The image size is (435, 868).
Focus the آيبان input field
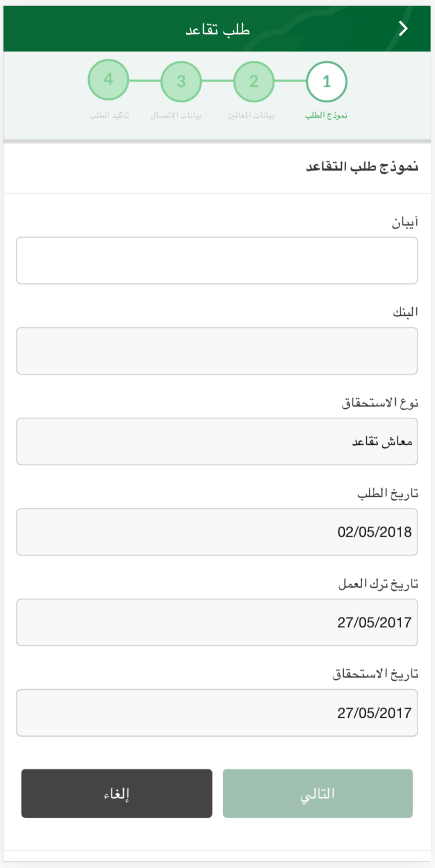pos(217,261)
